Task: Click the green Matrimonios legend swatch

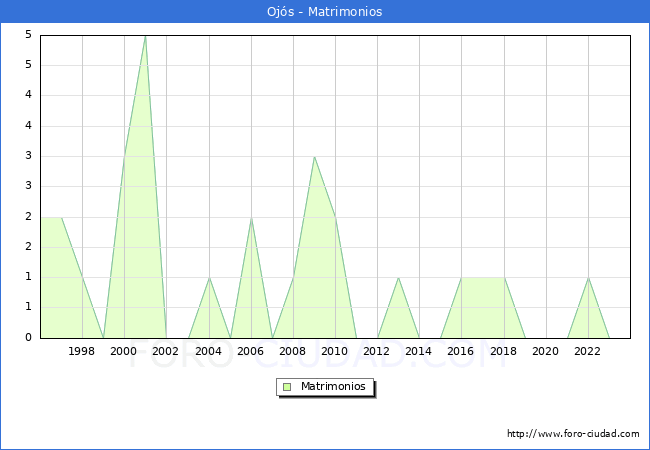Action: pyautogui.click(x=287, y=387)
